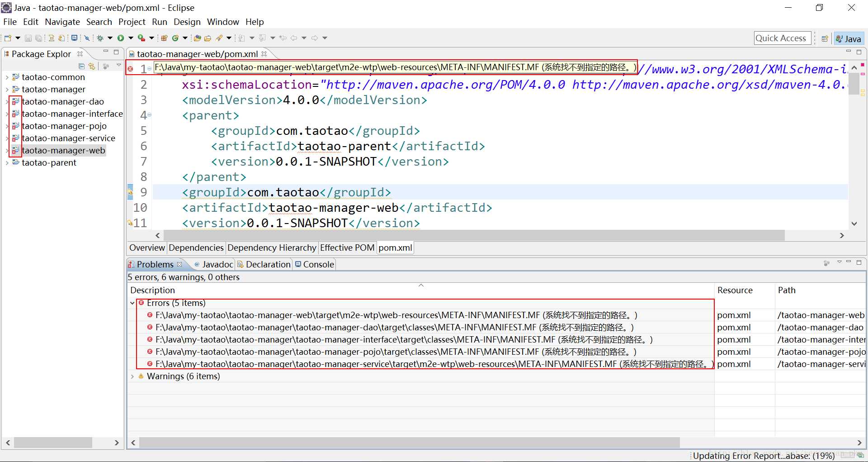The width and height of the screenshot is (868, 462).
Task: Open the Problems view menu triangle
Action: [839, 262]
